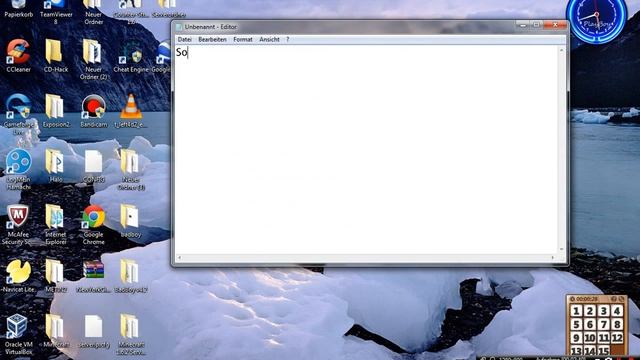Select the BadBoyv4.7 folder
The image size is (640, 360).
[131, 276]
